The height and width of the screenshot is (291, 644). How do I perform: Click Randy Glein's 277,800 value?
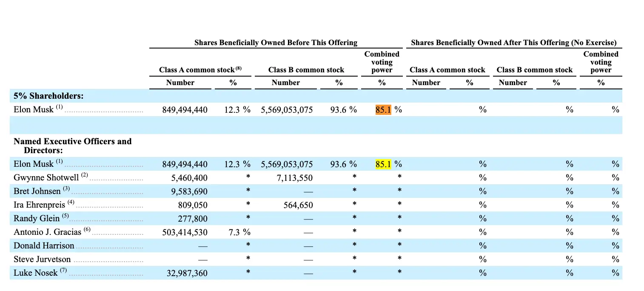[x=193, y=219]
